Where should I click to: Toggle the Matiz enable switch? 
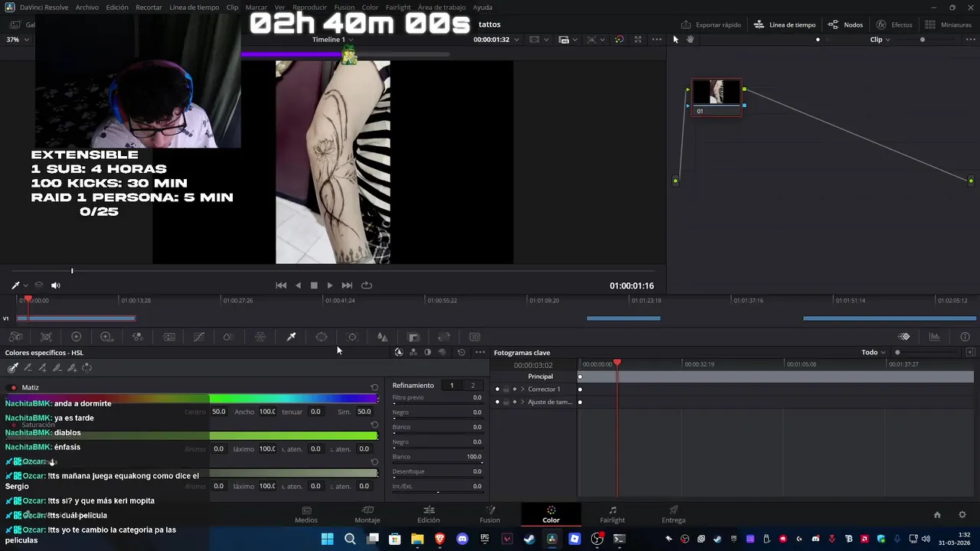click(13, 388)
